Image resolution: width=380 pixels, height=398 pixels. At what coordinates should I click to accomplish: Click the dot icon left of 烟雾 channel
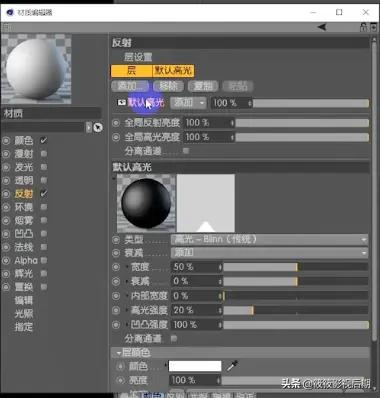(6, 221)
